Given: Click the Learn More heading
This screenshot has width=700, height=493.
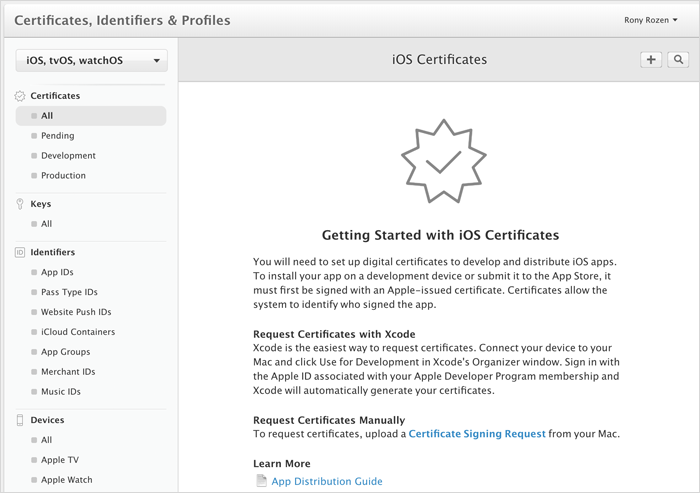Looking at the screenshot, I should pos(282,464).
